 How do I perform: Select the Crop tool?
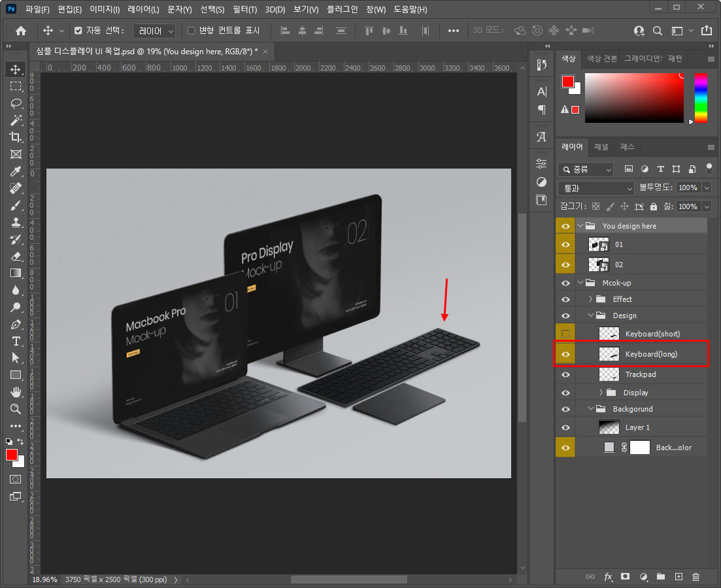16,137
